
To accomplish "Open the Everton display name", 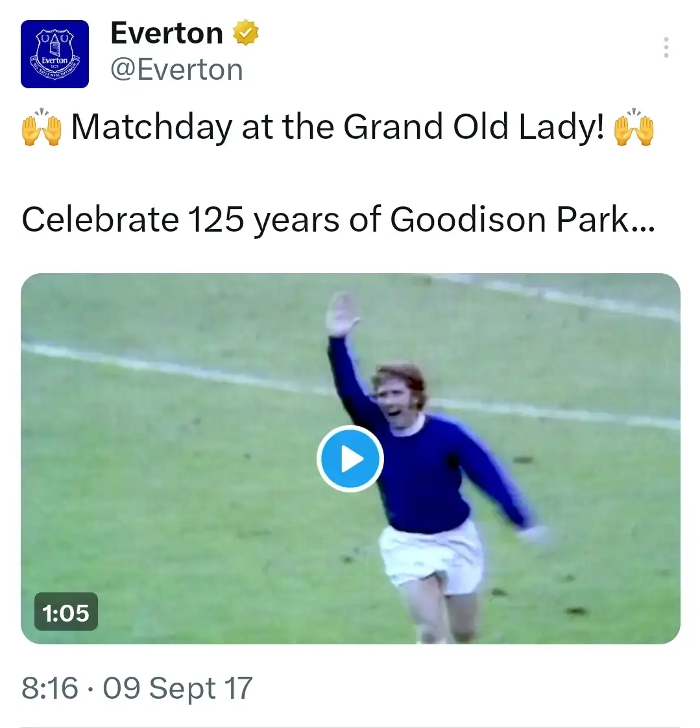I will (x=167, y=33).
